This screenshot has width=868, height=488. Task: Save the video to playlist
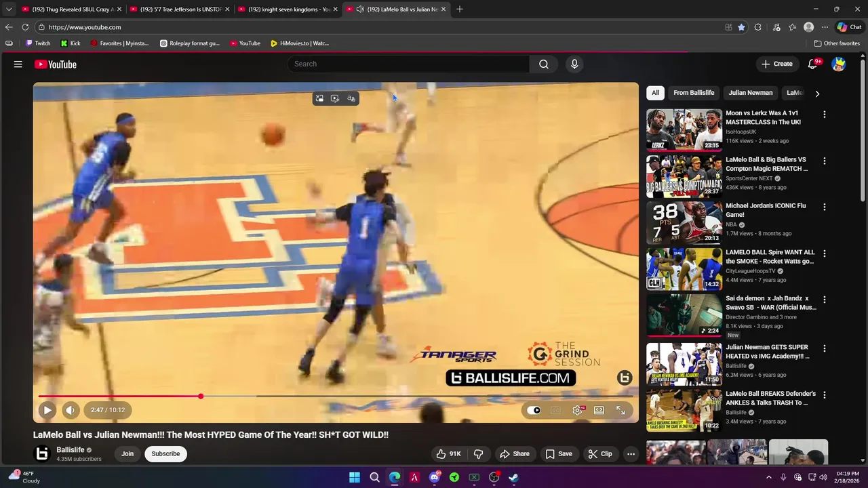(559, 454)
